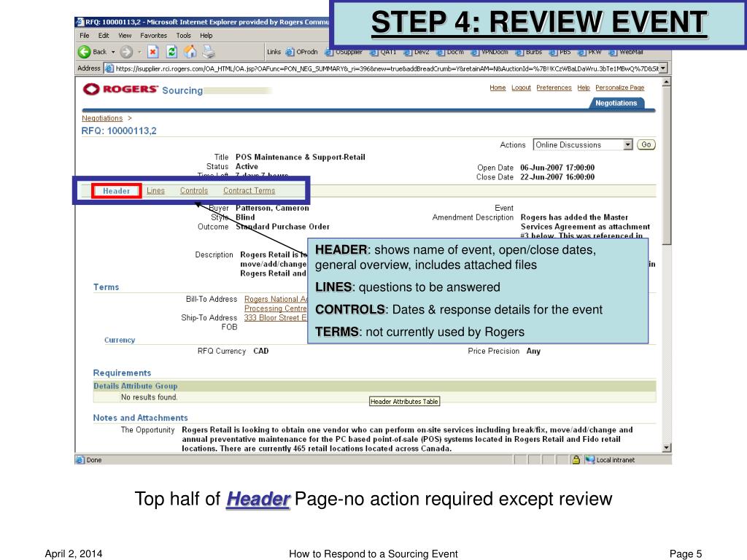Click the green Back arrow button
The image size is (747, 560).
point(85,52)
